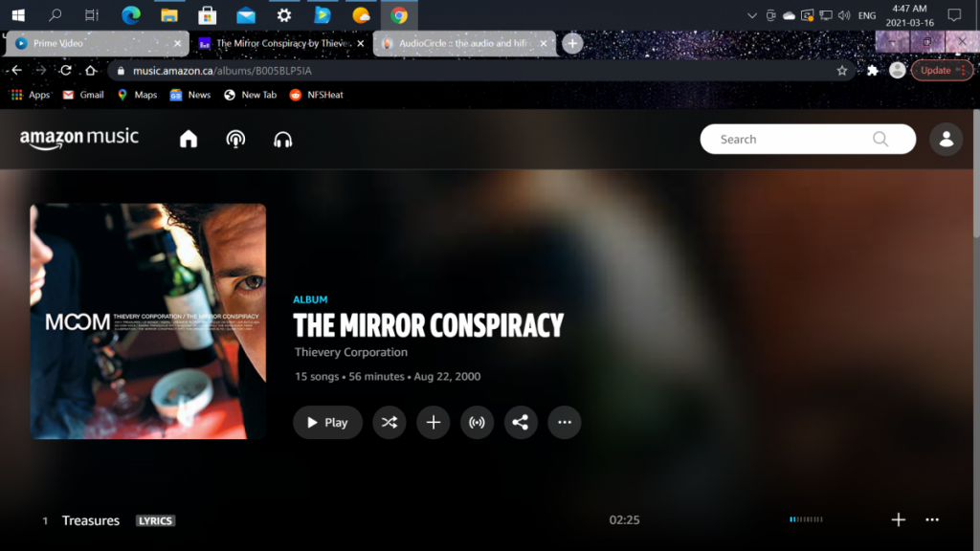Switch to the AudioCircle browser tab

[x=464, y=43]
